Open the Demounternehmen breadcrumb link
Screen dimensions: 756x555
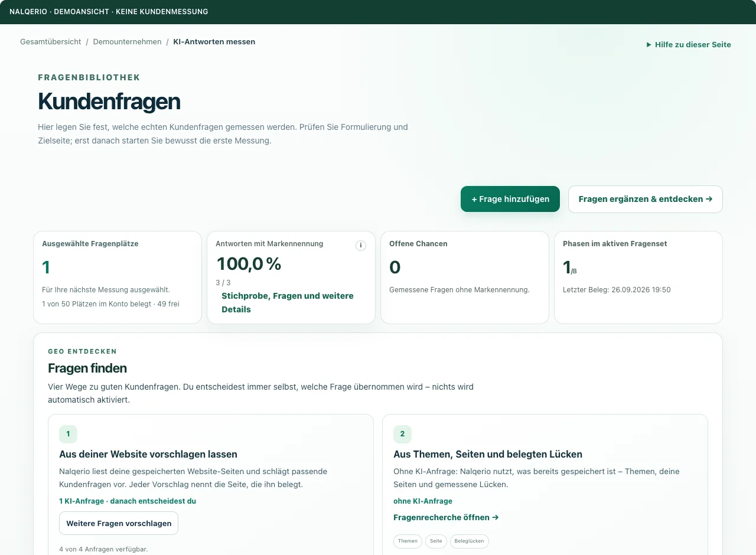pyautogui.click(x=127, y=42)
